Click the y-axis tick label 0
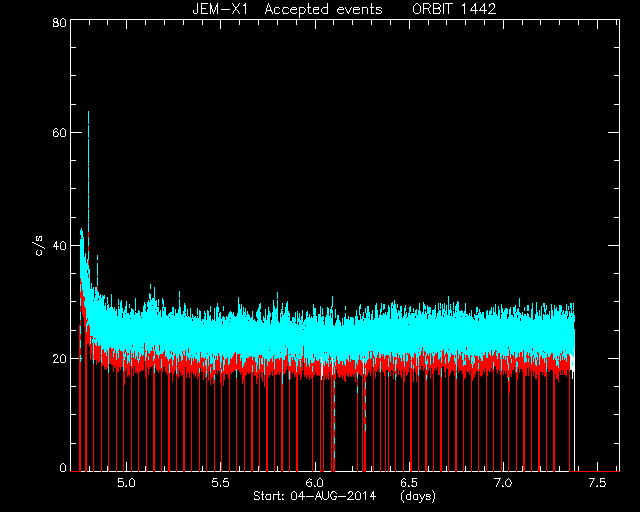640x512 pixels. [x=63, y=467]
